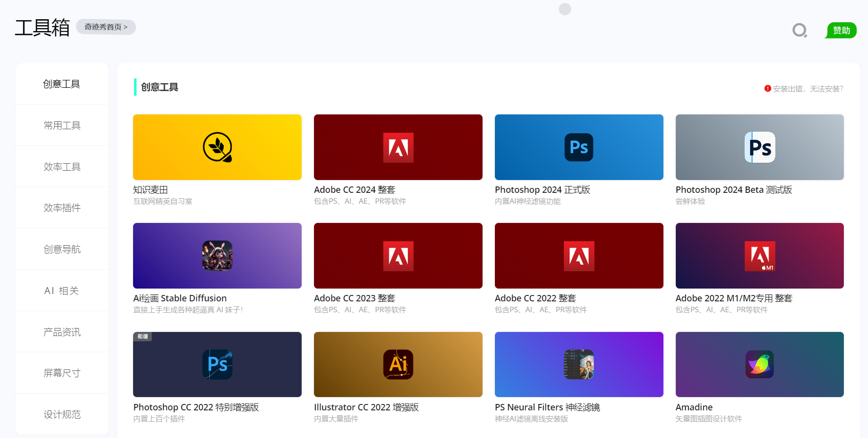Open the Amadine title link
This screenshot has width=868, height=438.
[694, 407]
